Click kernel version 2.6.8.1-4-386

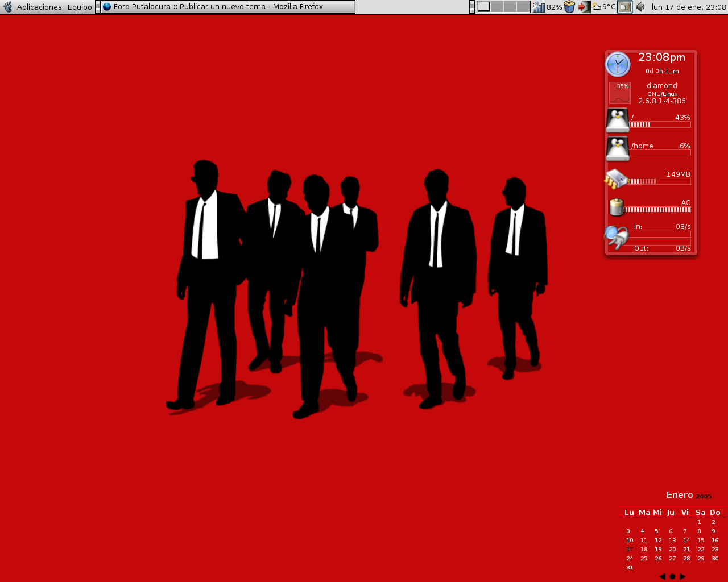pos(662,101)
